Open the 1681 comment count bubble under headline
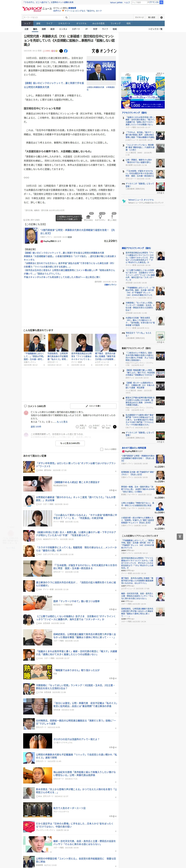 [x=47, y=51]
